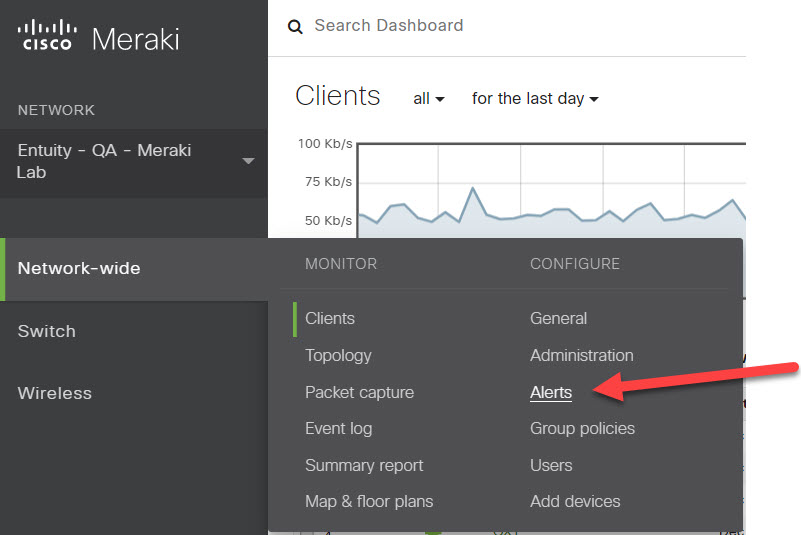Viewport: 801px width, 535px height.
Task: Click the '100 Kb/s' axis label
Action: 325,144
